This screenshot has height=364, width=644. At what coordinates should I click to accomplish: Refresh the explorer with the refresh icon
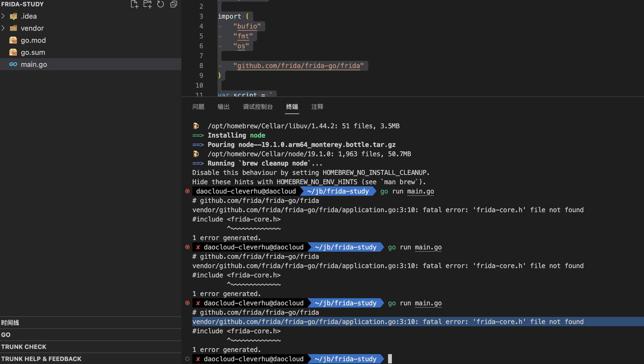click(x=161, y=4)
